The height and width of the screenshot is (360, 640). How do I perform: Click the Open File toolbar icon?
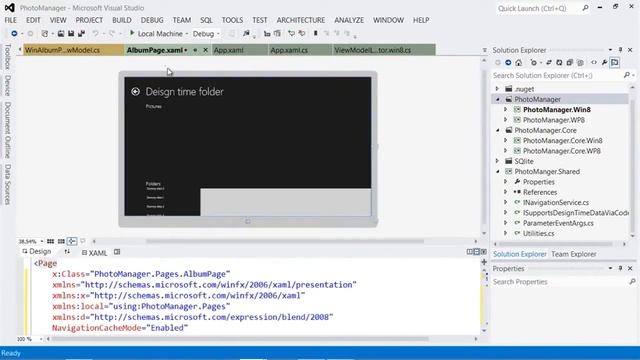pyautogui.click(x=61, y=33)
